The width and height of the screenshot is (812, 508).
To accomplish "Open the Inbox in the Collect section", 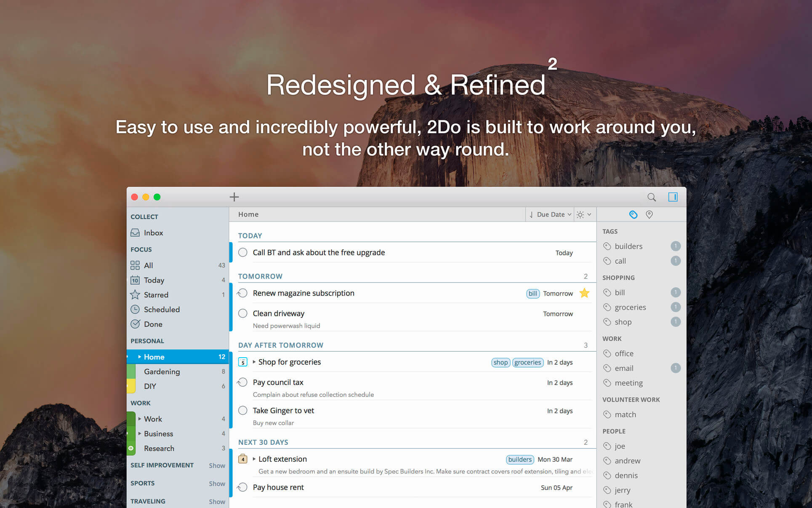I will tap(153, 233).
